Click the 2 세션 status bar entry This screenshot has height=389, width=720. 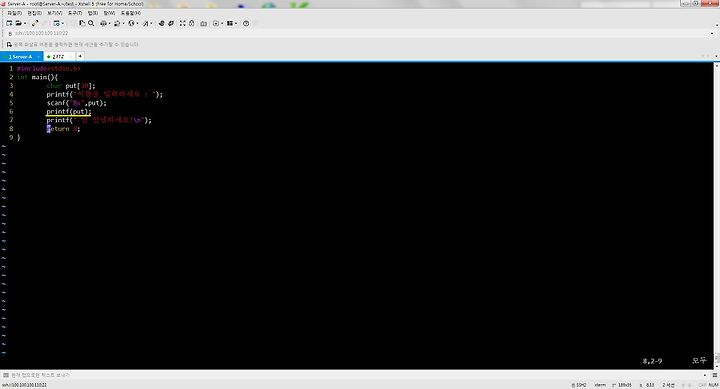pos(668,385)
